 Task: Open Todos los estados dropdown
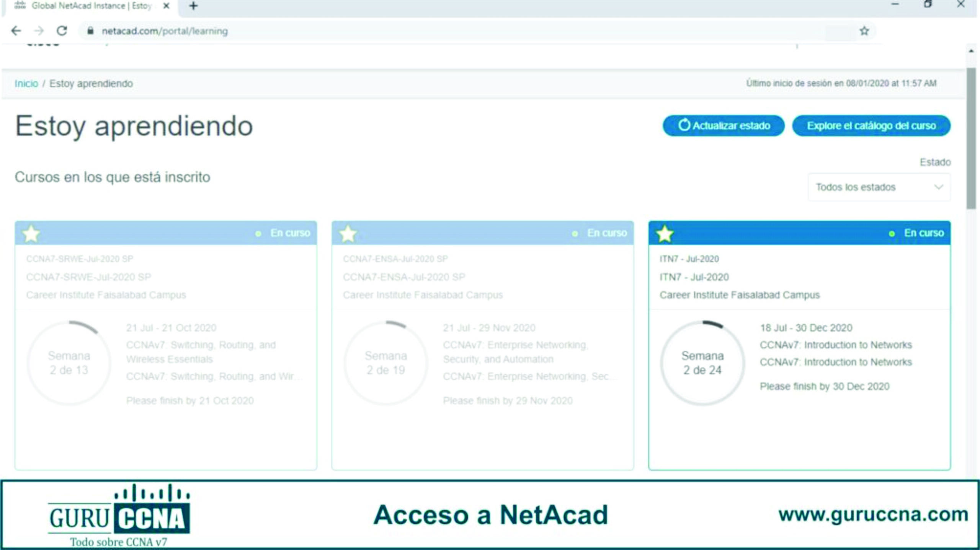(x=879, y=187)
